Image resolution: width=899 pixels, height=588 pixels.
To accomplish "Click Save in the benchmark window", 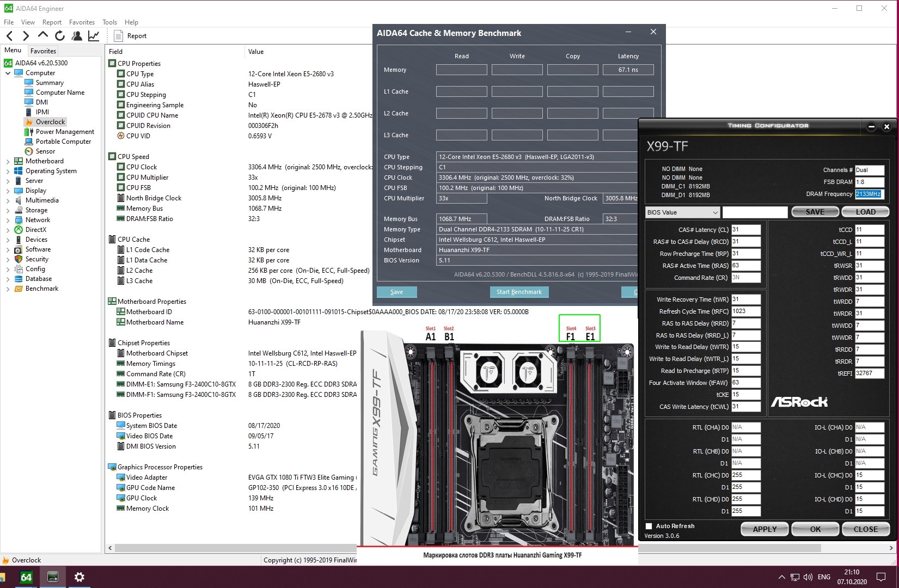I will [x=396, y=292].
